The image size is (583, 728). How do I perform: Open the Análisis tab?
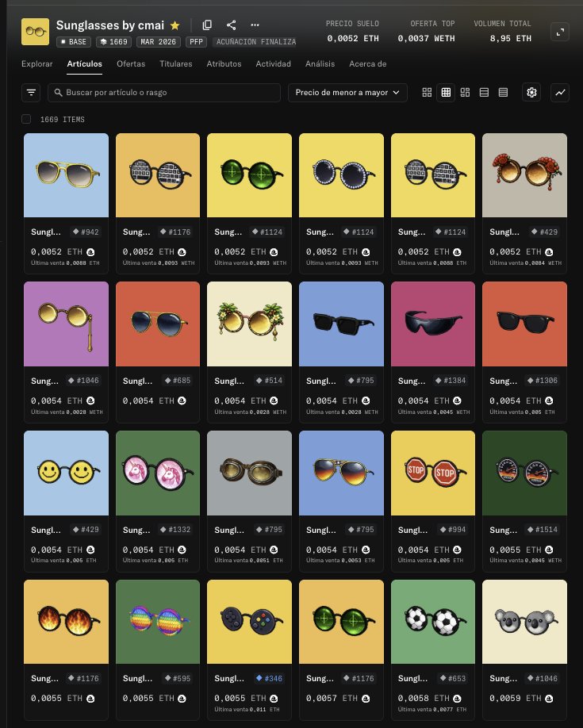(x=320, y=64)
